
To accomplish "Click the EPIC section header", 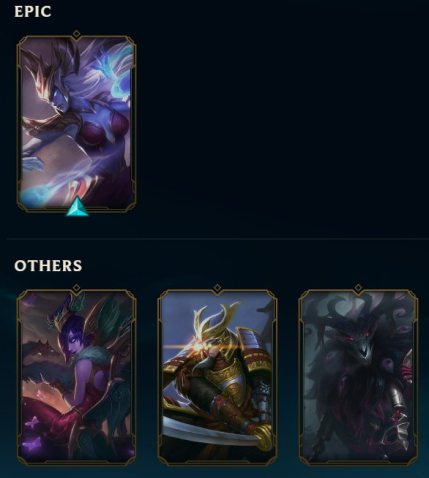I will pos(33,12).
